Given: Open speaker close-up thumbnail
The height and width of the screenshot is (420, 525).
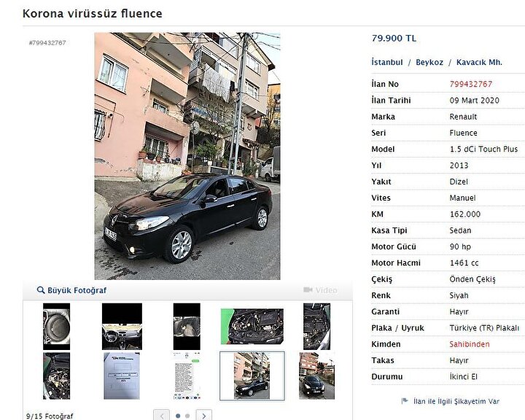Looking at the screenshot, I should pos(57,327).
